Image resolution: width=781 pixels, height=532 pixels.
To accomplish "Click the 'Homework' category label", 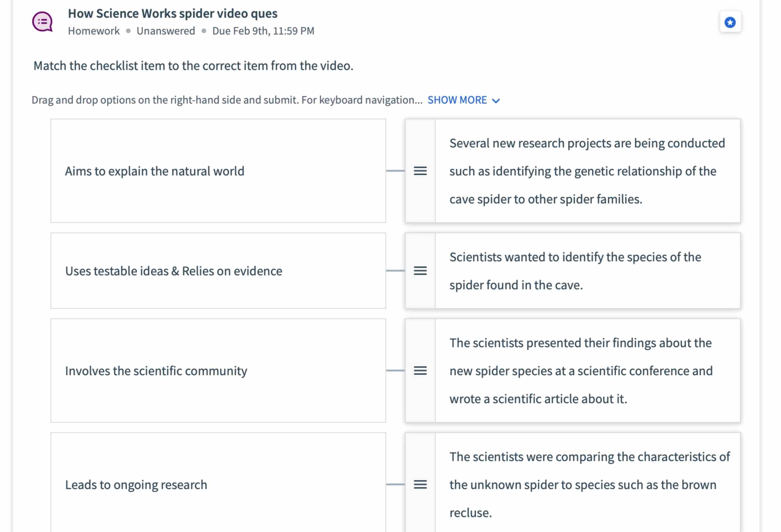I will tap(94, 31).
